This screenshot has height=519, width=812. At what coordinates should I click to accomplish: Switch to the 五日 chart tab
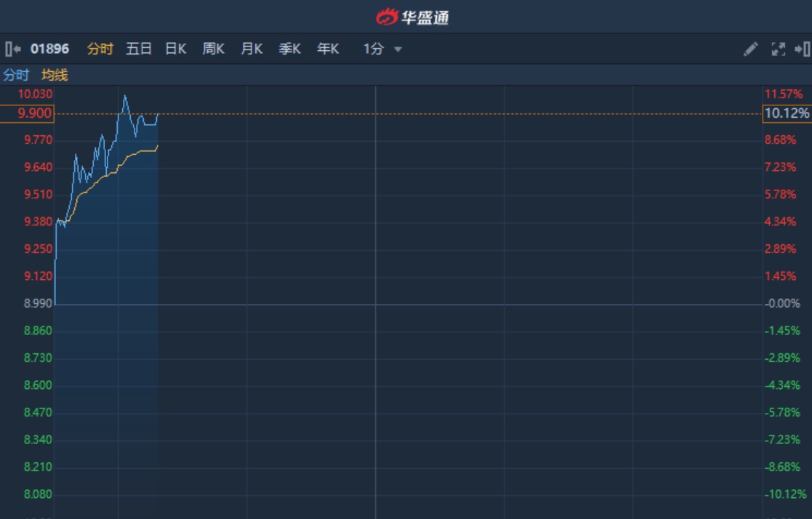click(138, 49)
